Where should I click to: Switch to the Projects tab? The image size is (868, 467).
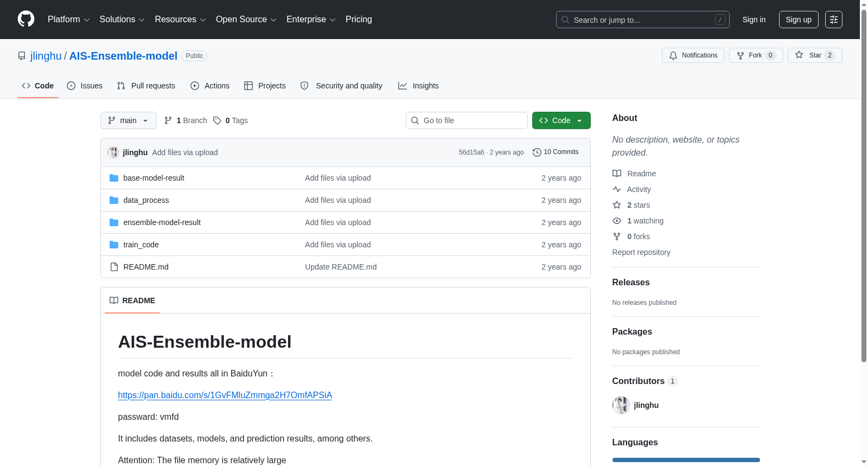pos(265,86)
